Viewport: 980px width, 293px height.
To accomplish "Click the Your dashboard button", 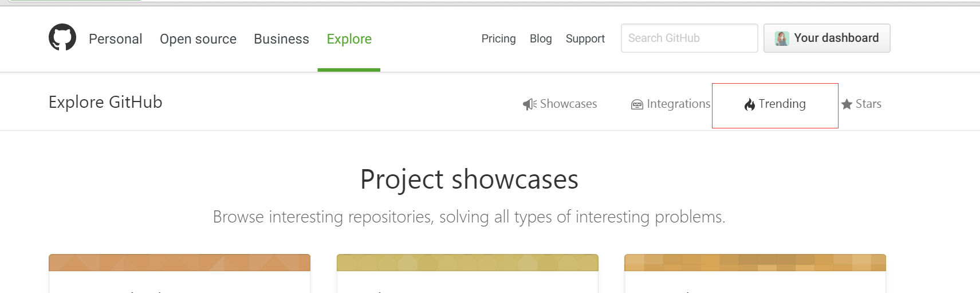I will [826, 38].
